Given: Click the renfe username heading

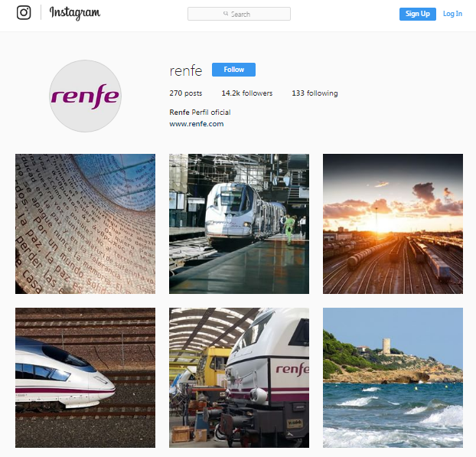Looking at the screenshot, I should pyautogui.click(x=185, y=70).
